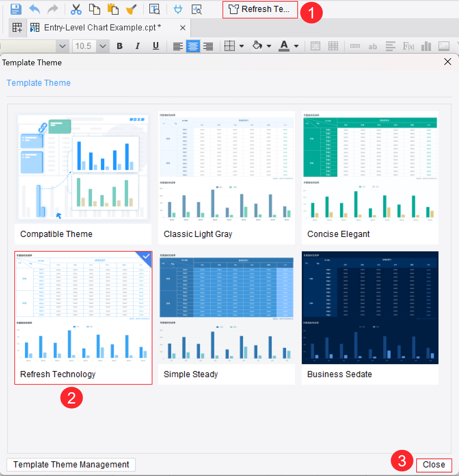Choose the Concise Elegant theme

pyautogui.click(x=370, y=178)
